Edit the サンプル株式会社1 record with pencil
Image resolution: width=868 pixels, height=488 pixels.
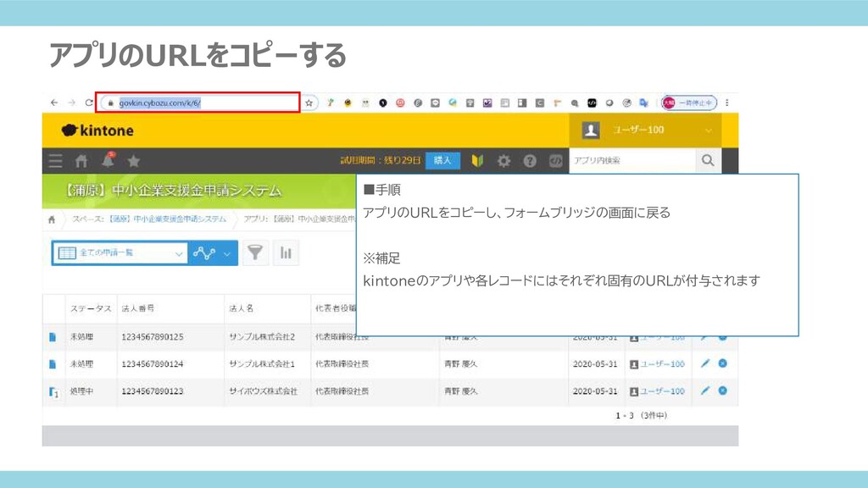(x=704, y=363)
